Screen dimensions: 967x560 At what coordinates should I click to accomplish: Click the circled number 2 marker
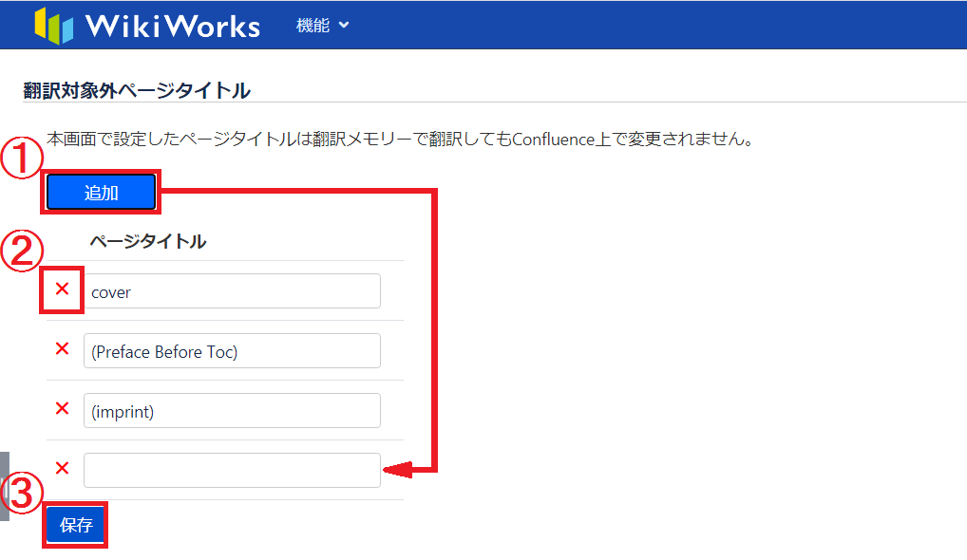[21, 252]
